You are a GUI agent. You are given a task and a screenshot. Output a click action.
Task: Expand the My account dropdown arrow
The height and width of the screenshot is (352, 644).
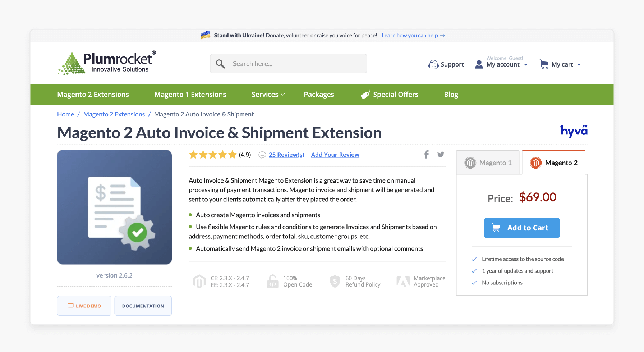[x=526, y=65]
